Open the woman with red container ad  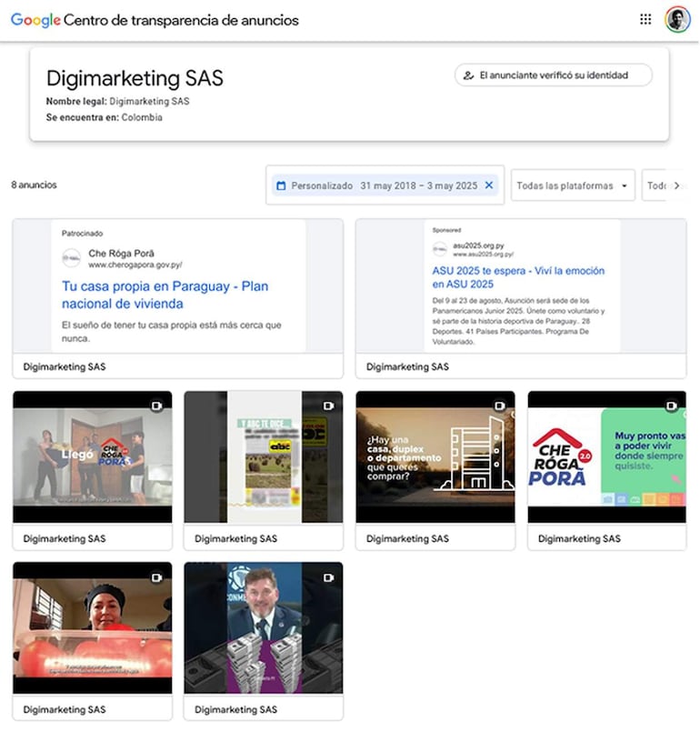click(x=92, y=628)
